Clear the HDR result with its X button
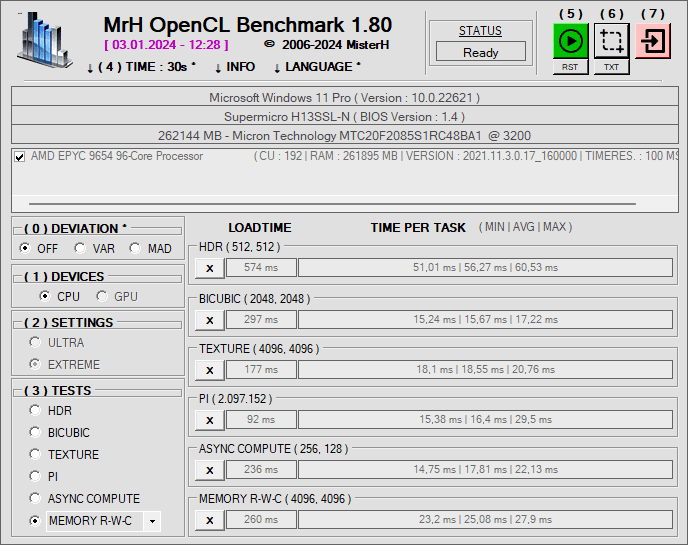 coord(210,268)
